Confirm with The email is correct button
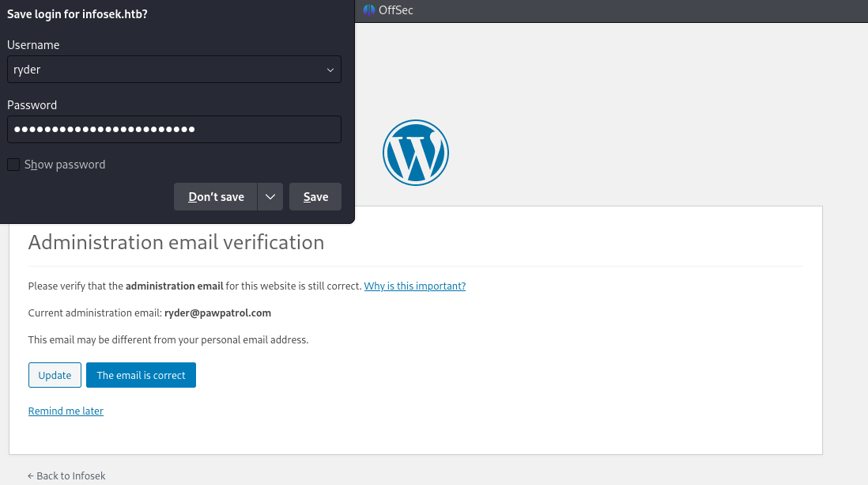The image size is (868, 485). click(142, 375)
